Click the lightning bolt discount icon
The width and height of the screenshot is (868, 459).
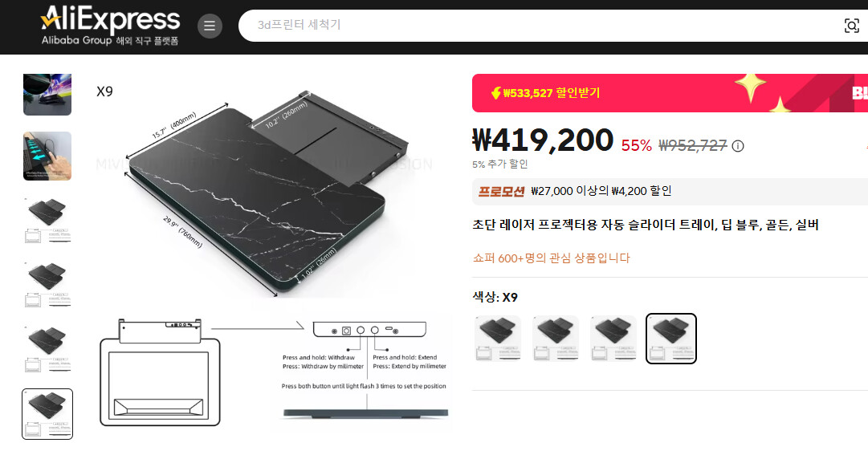click(496, 93)
